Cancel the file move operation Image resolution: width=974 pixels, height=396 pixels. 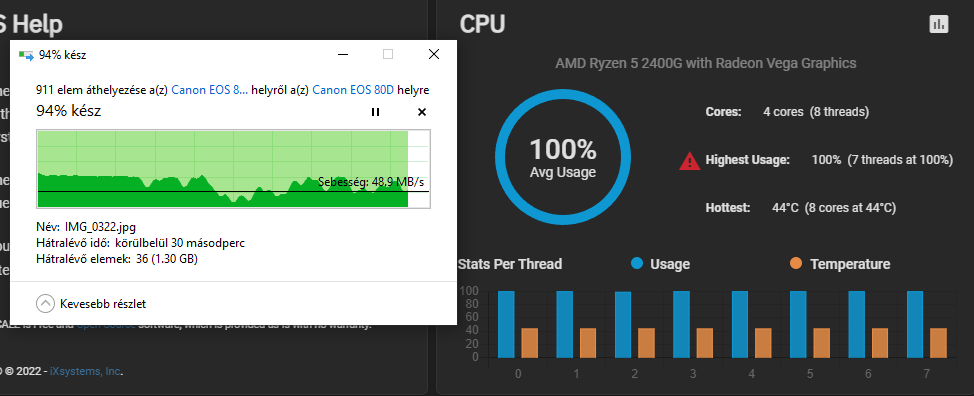tap(422, 112)
